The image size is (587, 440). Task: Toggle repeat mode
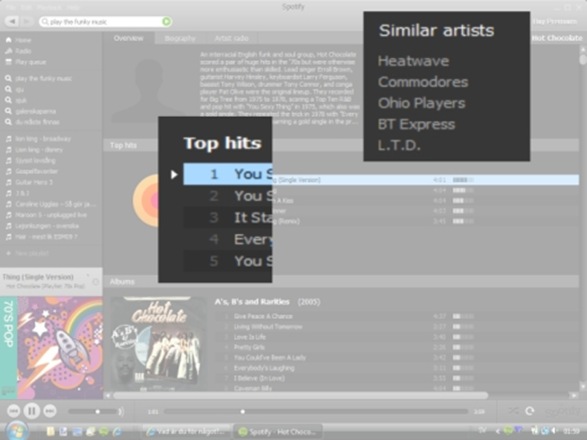click(x=529, y=411)
